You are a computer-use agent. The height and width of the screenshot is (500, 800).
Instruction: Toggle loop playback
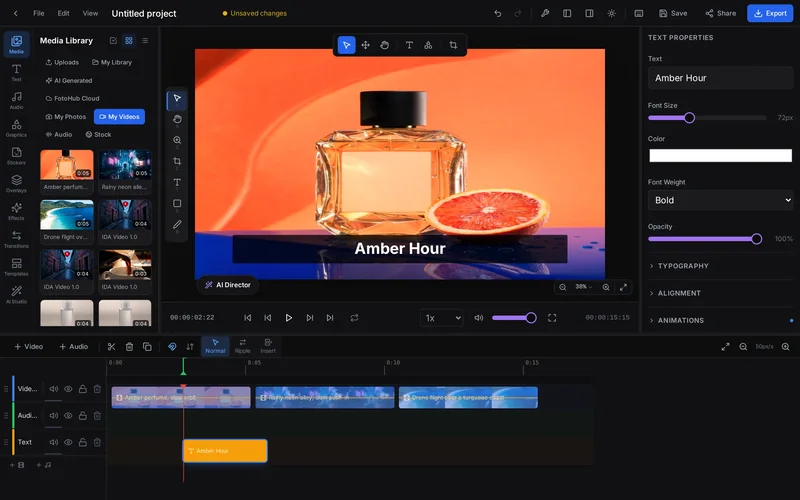[354, 317]
